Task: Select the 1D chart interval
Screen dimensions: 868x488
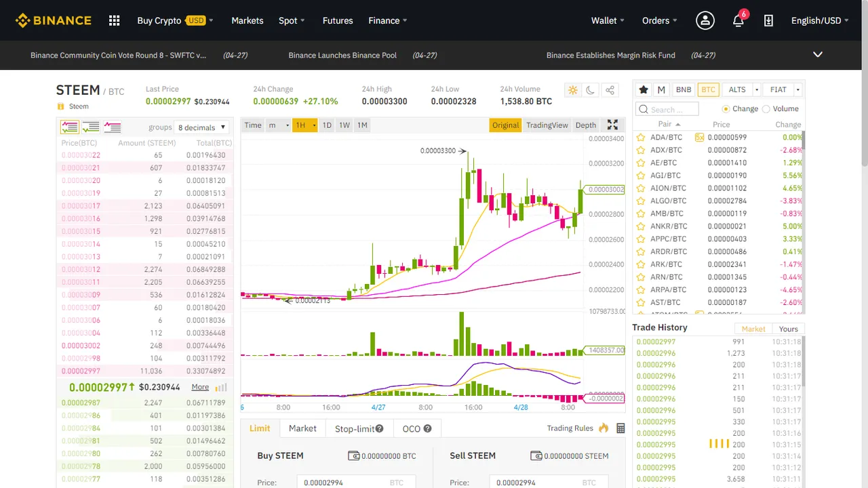Action: (327, 125)
